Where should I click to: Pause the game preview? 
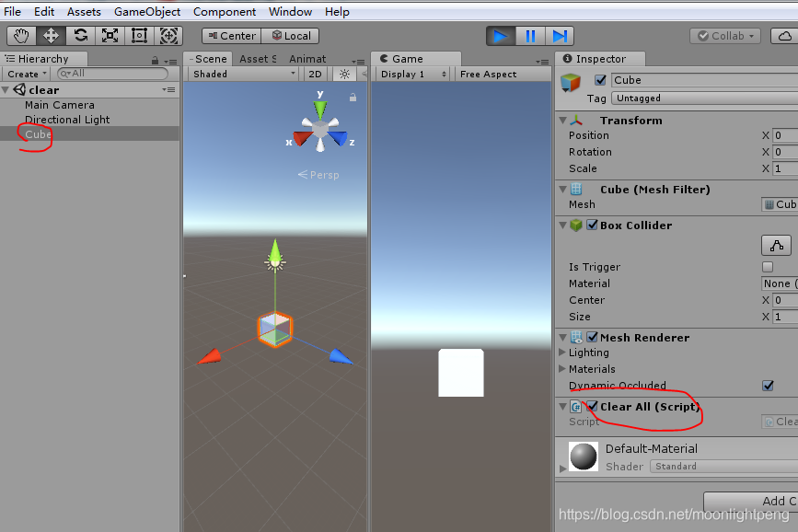pyautogui.click(x=530, y=36)
